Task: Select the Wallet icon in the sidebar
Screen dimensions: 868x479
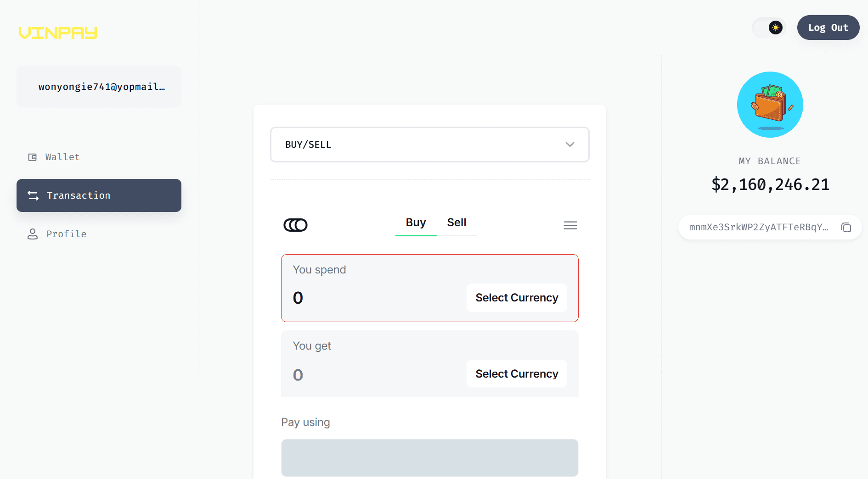Action: (32, 157)
